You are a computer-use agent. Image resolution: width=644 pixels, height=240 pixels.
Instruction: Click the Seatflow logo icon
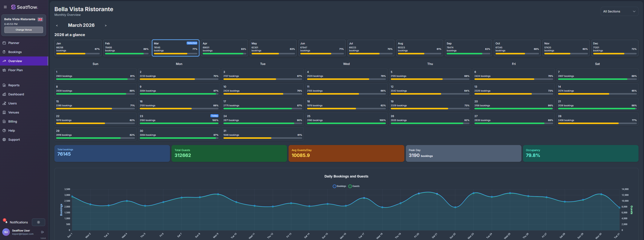(x=13, y=7)
